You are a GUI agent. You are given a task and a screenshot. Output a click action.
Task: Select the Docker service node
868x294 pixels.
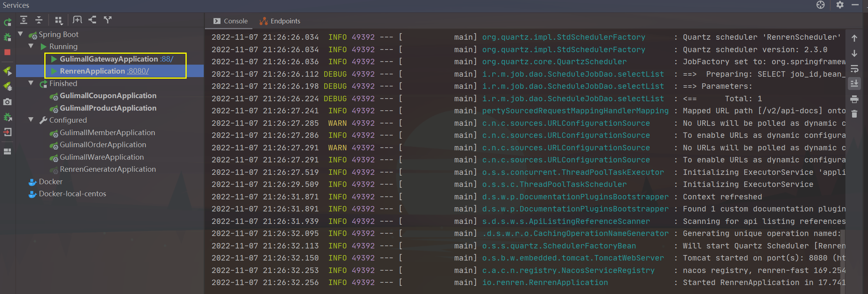click(51, 181)
